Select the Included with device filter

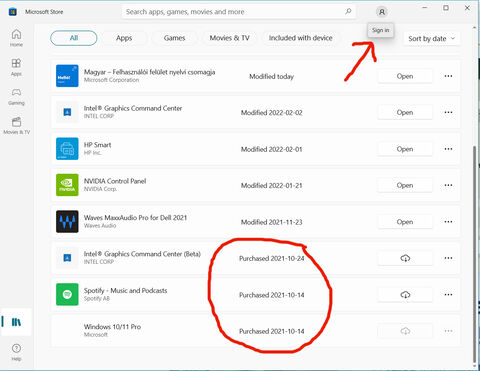tap(300, 38)
